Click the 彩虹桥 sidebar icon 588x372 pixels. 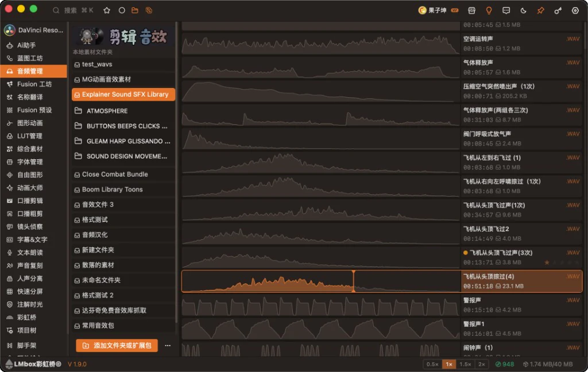tap(10, 317)
